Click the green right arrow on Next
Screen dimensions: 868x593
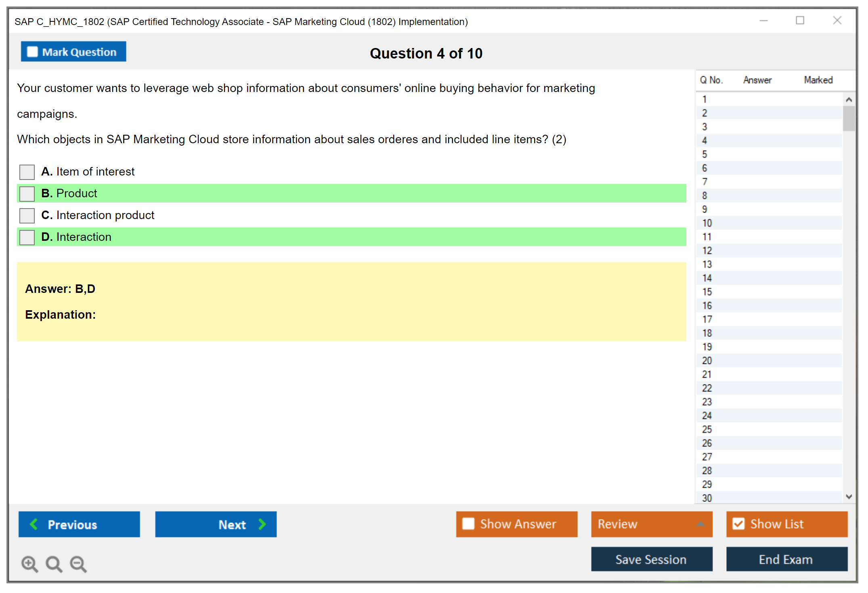point(262,524)
